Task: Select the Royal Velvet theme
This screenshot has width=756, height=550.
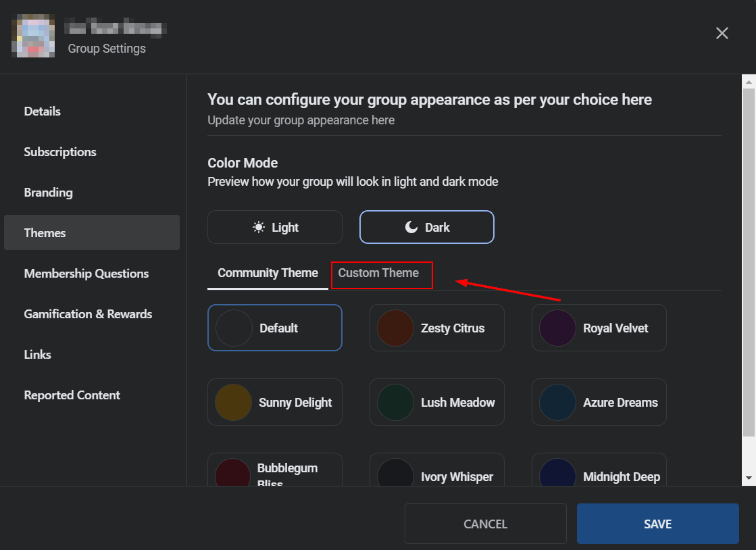Action: [599, 328]
